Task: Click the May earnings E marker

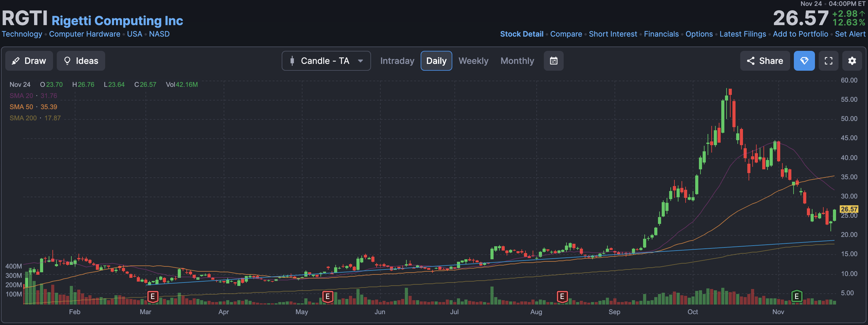Action: click(x=328, y=297)
